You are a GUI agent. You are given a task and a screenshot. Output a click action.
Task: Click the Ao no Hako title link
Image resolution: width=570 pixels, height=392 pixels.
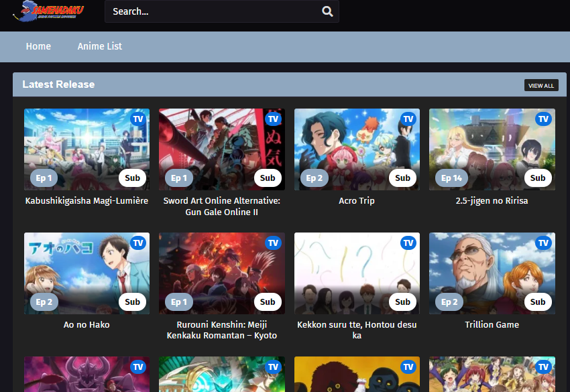click(x=87, y=324)
